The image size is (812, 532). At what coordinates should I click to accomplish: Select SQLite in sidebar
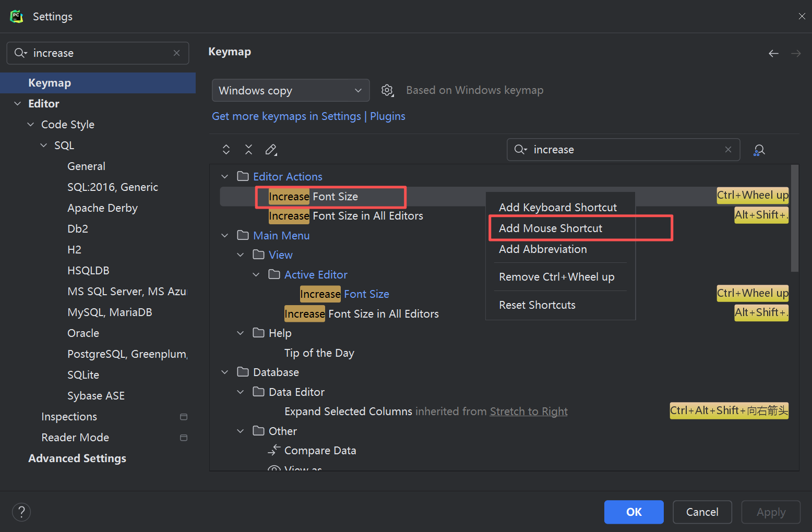click(x=83, y=375)
